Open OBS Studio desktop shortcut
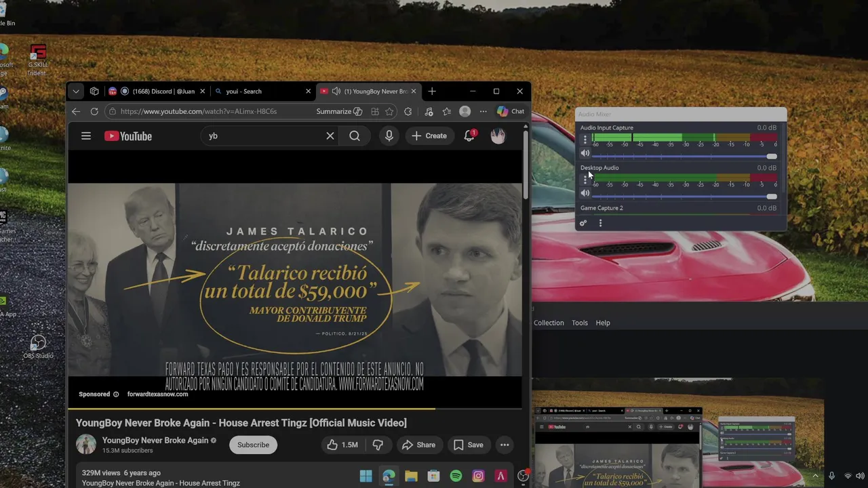 tap(38, 346)
